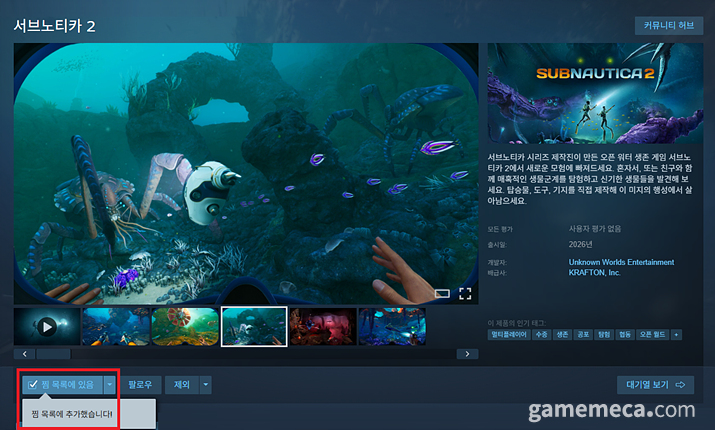
Task: Open Unknown Worlds Entertainment developer link
Action: pyautogui.click(x=621, y=262)
